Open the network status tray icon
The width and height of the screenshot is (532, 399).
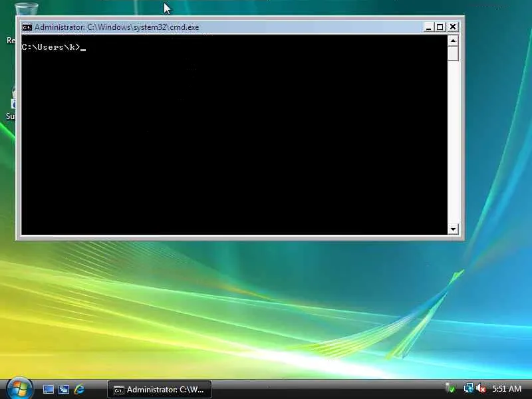point(469,388)
